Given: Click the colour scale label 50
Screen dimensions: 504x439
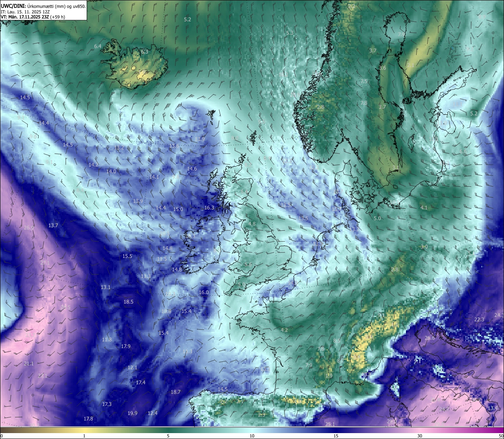Looking at the screenshot, I should pos(501,436).
